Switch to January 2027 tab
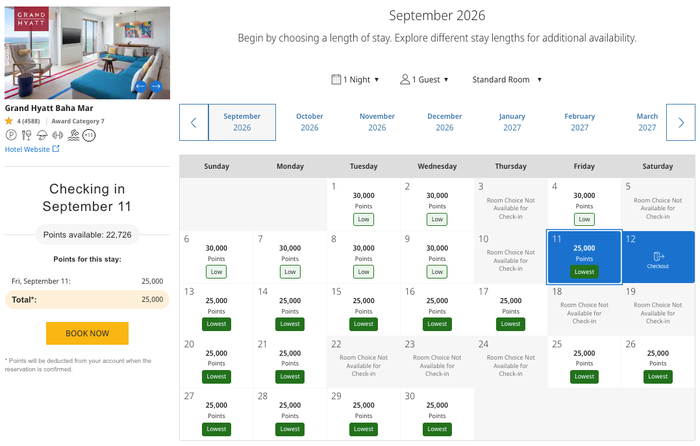The width and height of the screenshot is (700, 446). (x=512, y=122)
